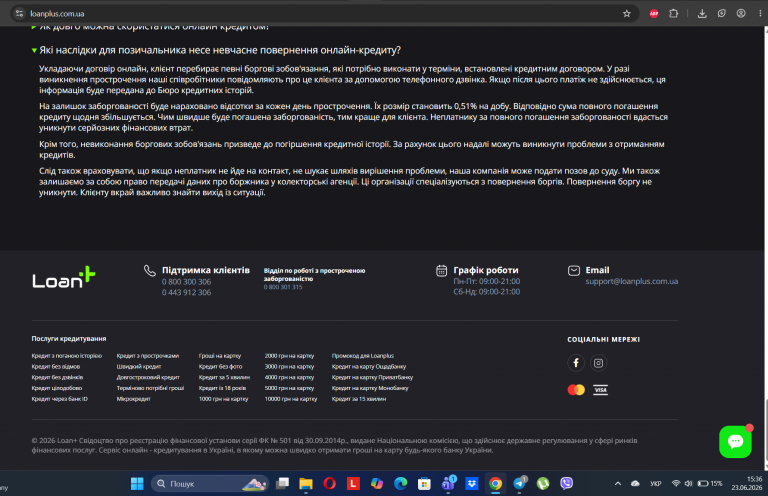
Task: Call overdue department number 0 800 301 315
Action: [x=283, y=287]
